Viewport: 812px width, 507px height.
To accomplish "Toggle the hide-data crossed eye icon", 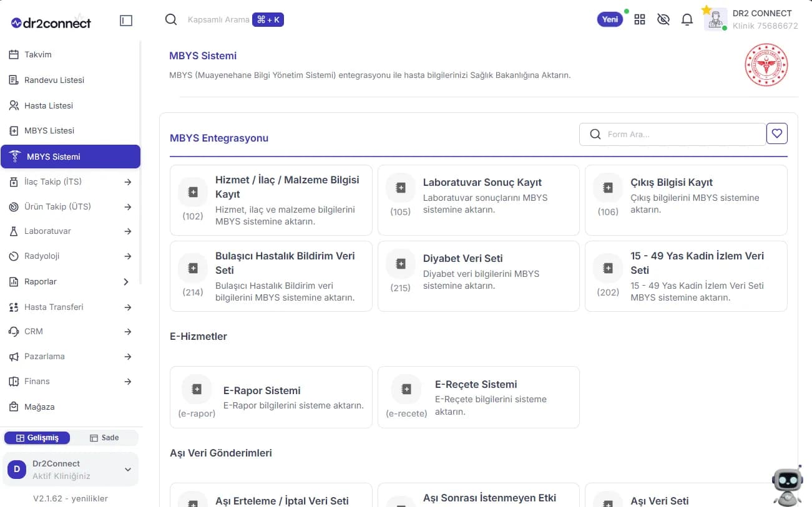I will 663,19.
